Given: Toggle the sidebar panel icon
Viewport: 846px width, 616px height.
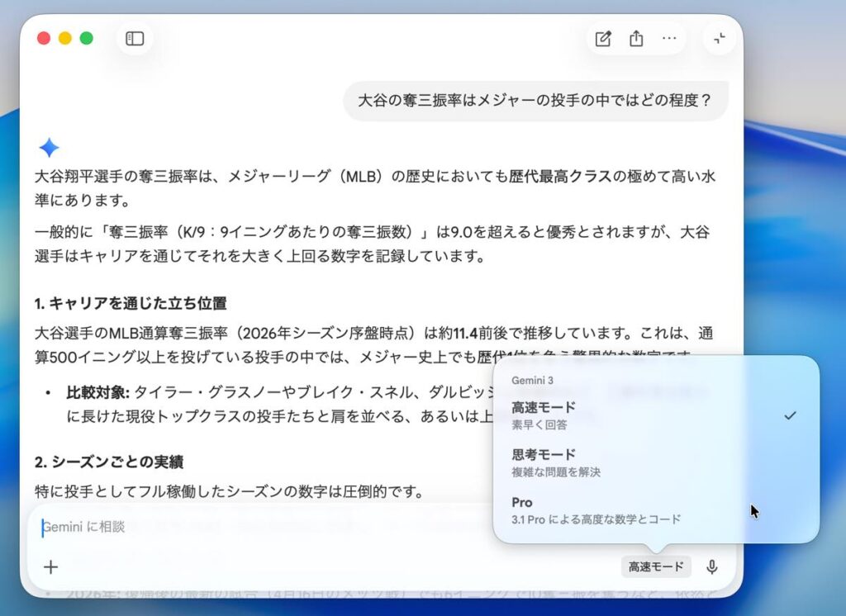Looking at the screenshot, I should click(x=135, y=39).
